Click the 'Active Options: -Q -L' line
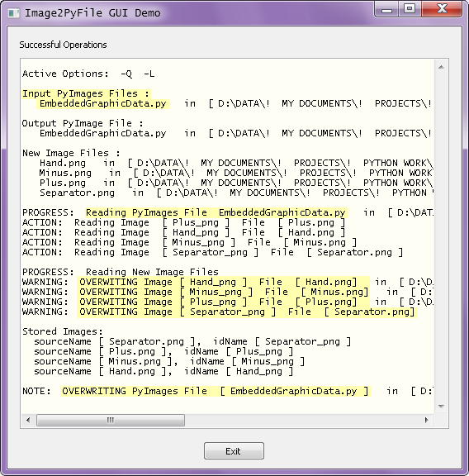 pyautogui.click(x=88, y=74)
